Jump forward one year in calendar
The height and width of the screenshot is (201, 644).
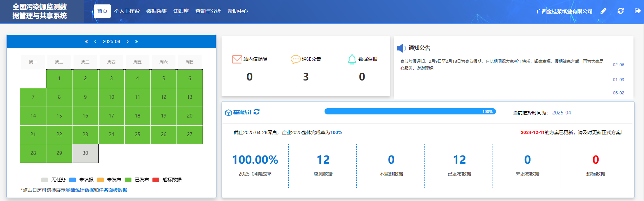(137, 41)
